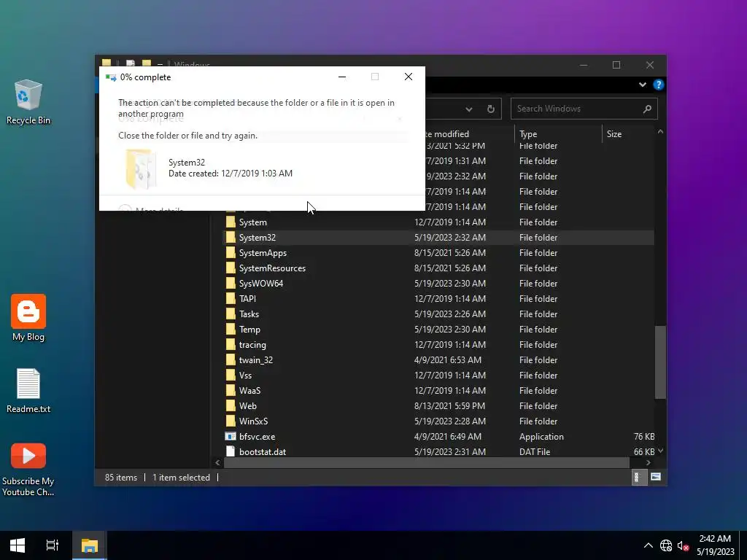This screenshot has height=560, width=747.
Task: Open network globe tray icon
Action: (665, 545)
